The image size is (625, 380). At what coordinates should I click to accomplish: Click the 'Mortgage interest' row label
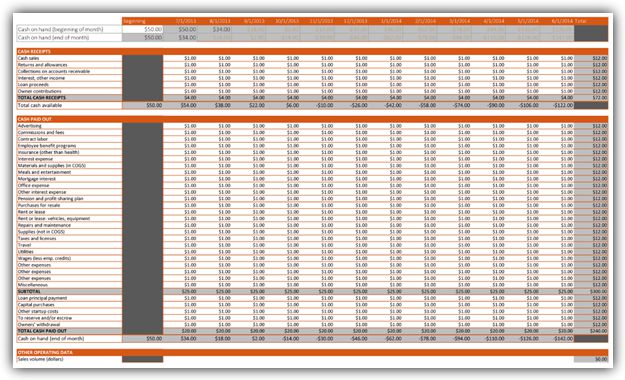click(37, 179)
